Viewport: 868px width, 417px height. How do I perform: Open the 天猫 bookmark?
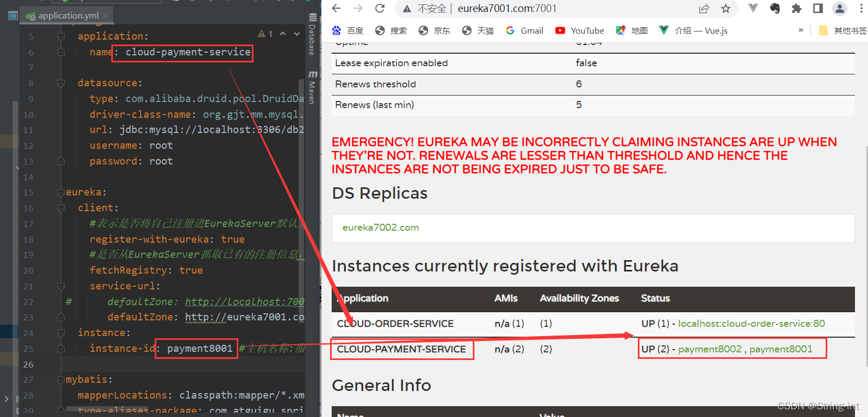(478, 30)
